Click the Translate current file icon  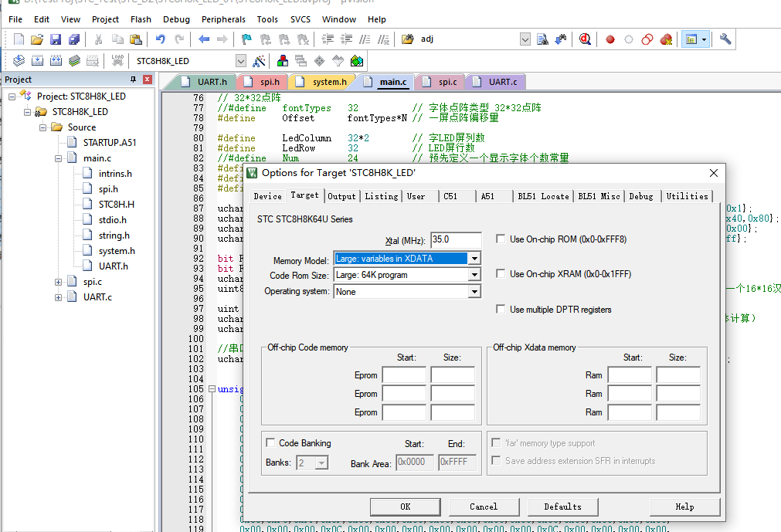coord(19,61)
